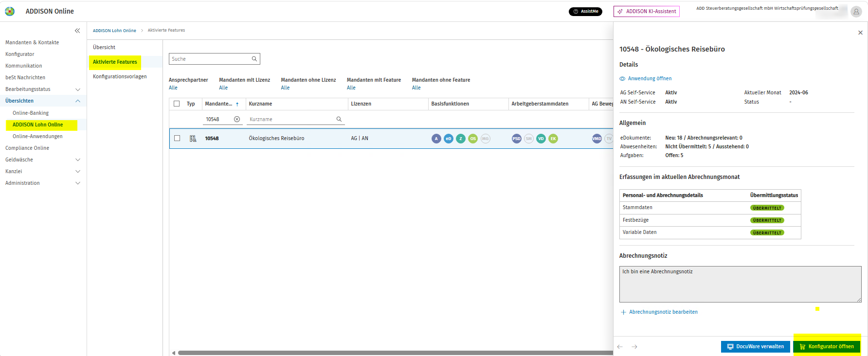Click the ADDISON Online globe logo

pyautogui.click(x=10, y=11)
